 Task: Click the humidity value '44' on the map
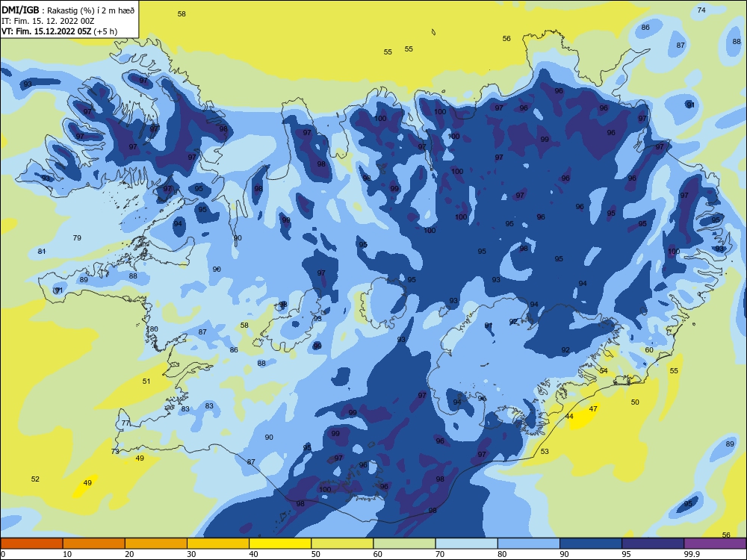coord(569,416)
